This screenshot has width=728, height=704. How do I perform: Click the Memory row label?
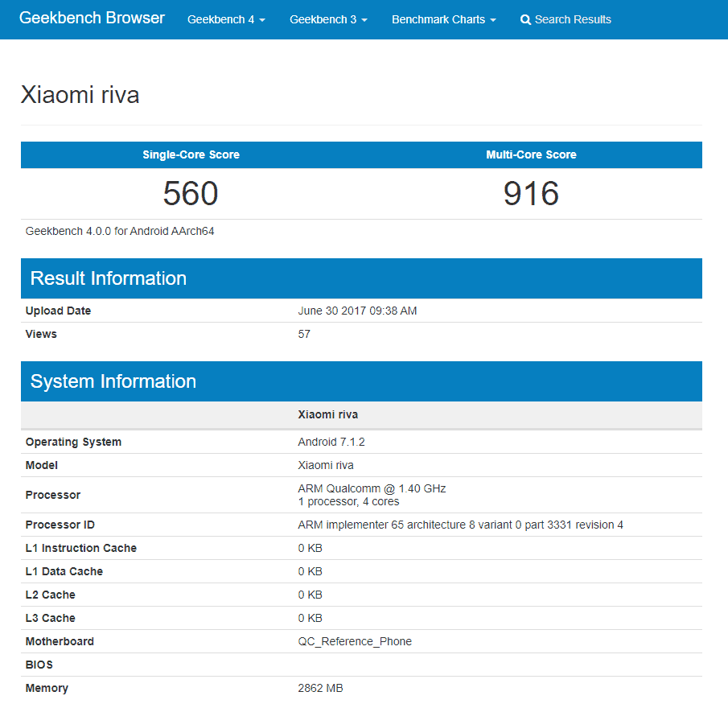47,688
